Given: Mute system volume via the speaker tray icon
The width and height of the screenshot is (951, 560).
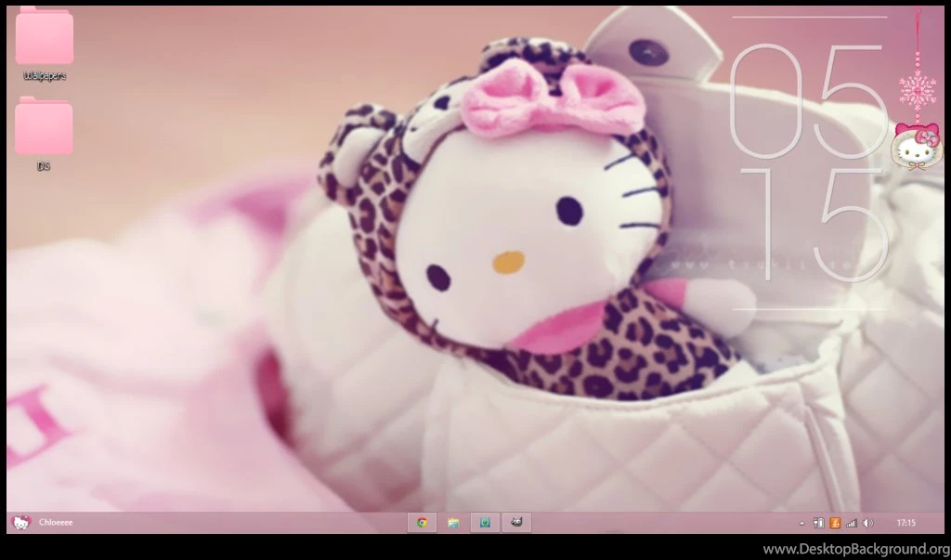Looking at the screenshot, I should point(867,523).
